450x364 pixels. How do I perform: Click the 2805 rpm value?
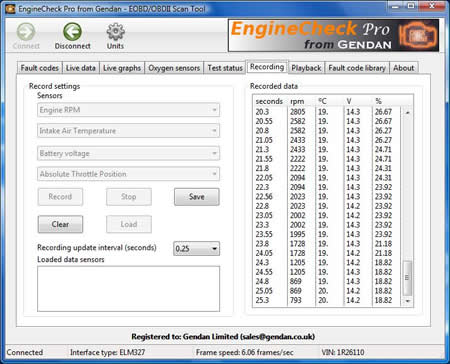[297, 112]
